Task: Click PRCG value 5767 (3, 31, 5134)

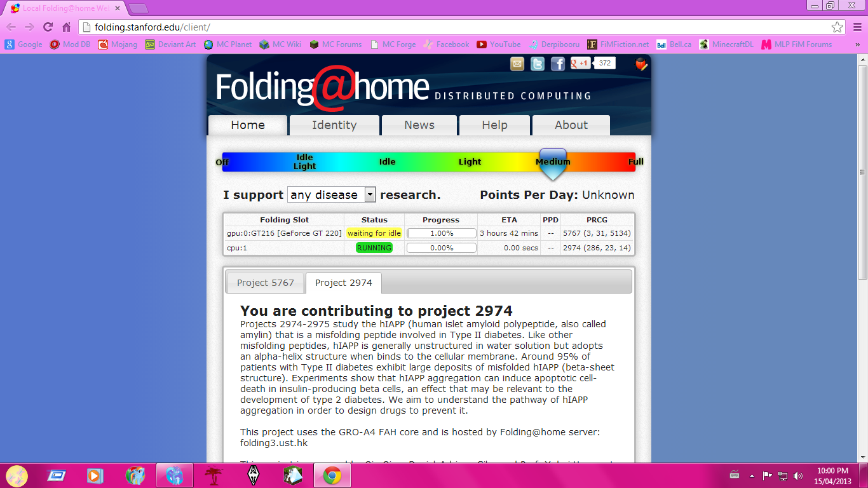Action: [x=597, y=233]
